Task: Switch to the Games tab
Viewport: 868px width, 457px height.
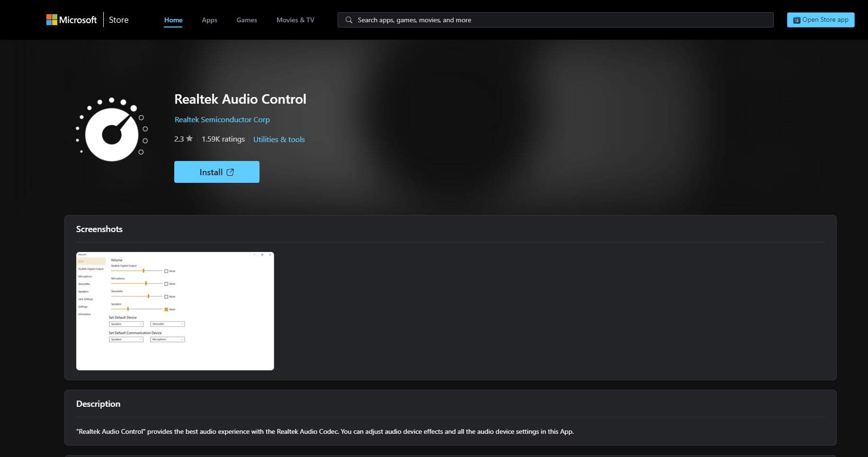Action: click(246, 20)
